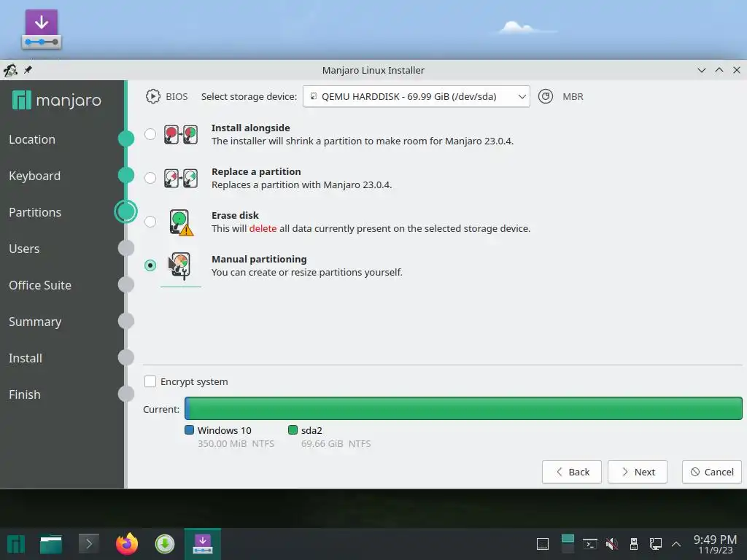The width and height of the screenshot is (747, 560).
Task: Select the Install alongside radio button
Action: [x=150, y=134]
